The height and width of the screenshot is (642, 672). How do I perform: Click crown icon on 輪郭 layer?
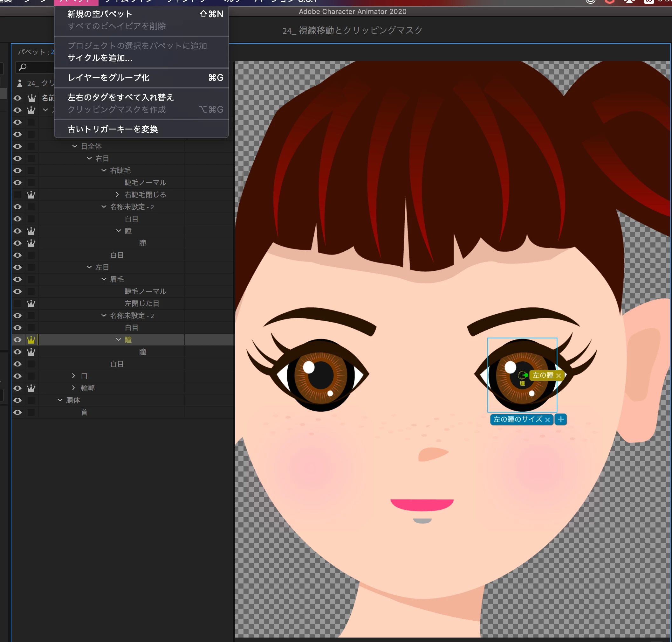tap(31, 388)
